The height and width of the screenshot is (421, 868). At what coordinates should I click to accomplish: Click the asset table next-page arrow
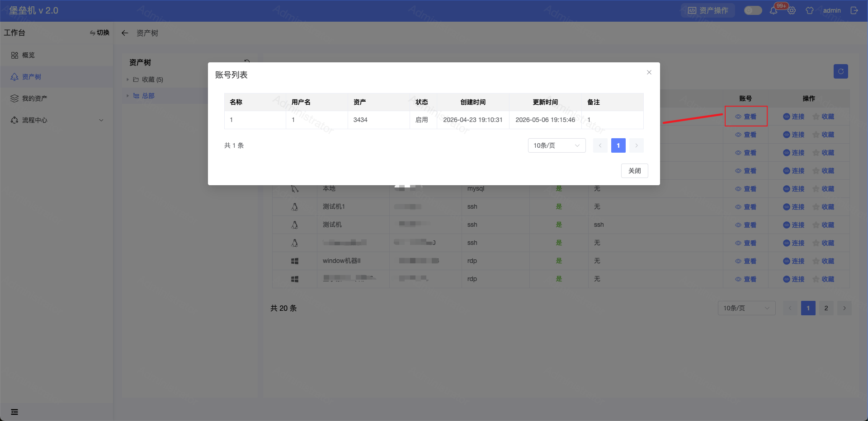844,308
